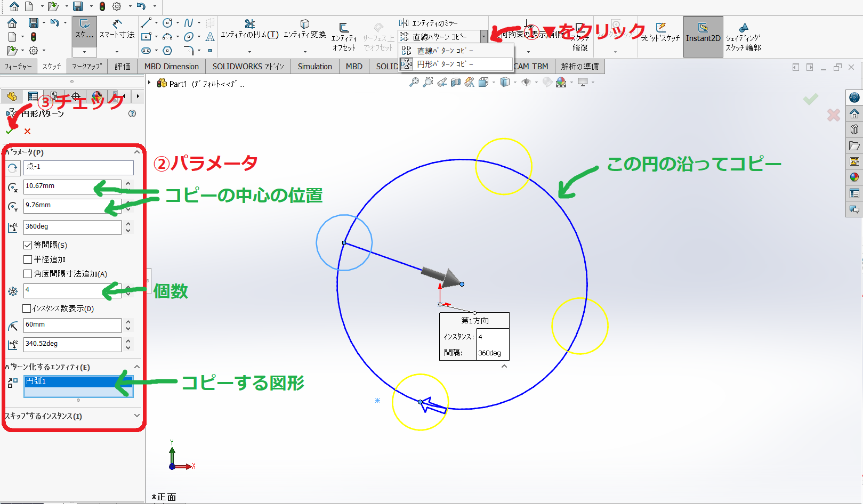
Task: Click the instance count field showing 4
Action: pyautogui.click(x=72, y=290)
